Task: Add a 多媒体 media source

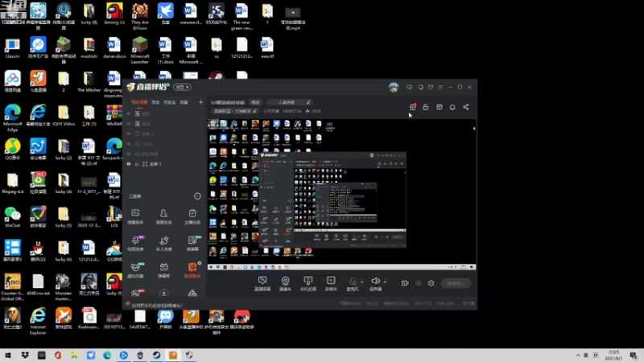Action: [331, 283]
